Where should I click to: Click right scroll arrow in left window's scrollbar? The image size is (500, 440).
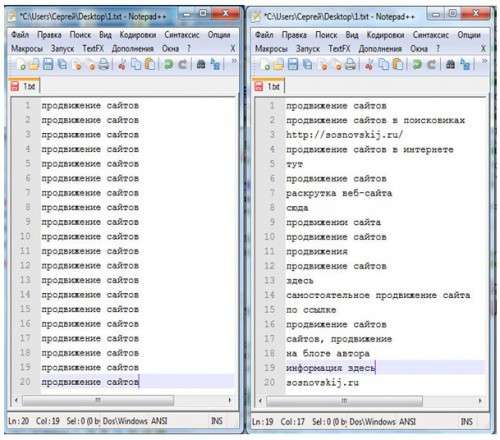pyautogui.click(x=230, y=400)
